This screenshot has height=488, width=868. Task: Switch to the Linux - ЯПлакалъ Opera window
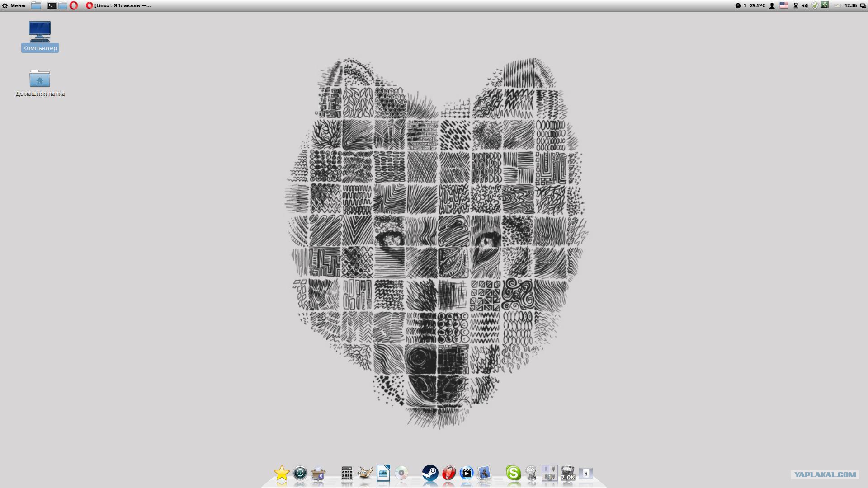click(x=118, y=5)
